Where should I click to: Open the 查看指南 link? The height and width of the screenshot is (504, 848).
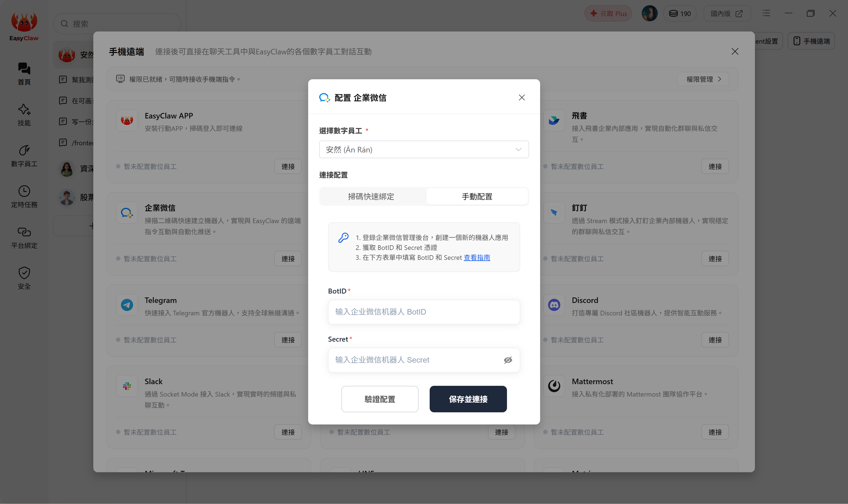click(477, 257)
